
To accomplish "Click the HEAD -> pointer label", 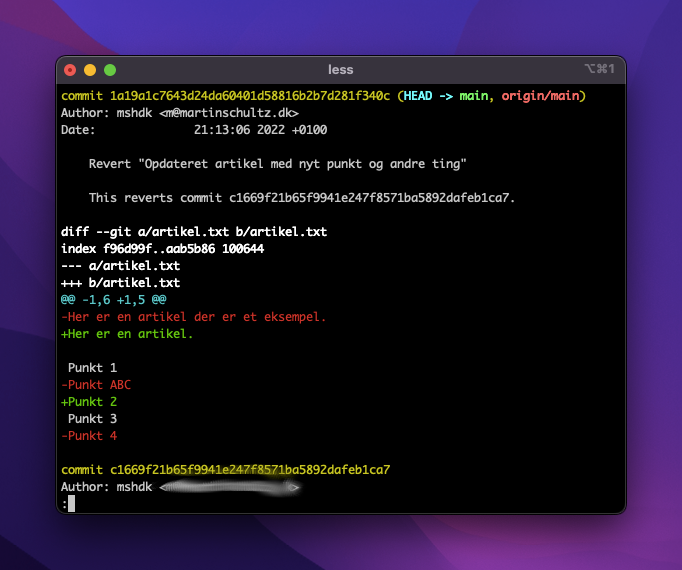I will 428,96.
